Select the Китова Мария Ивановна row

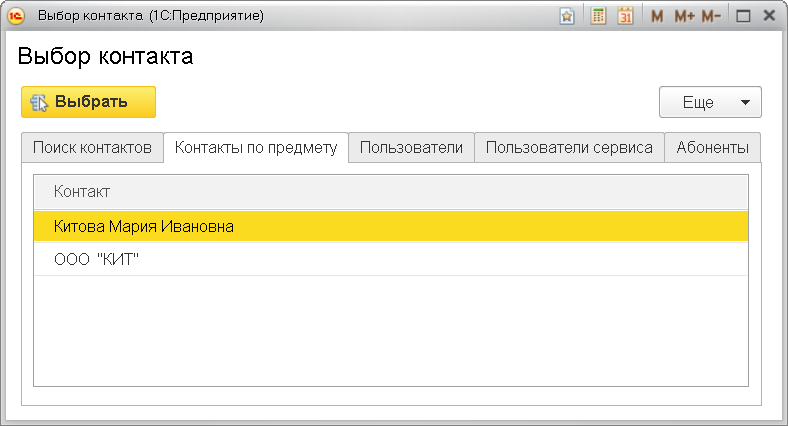click(144, 226)
